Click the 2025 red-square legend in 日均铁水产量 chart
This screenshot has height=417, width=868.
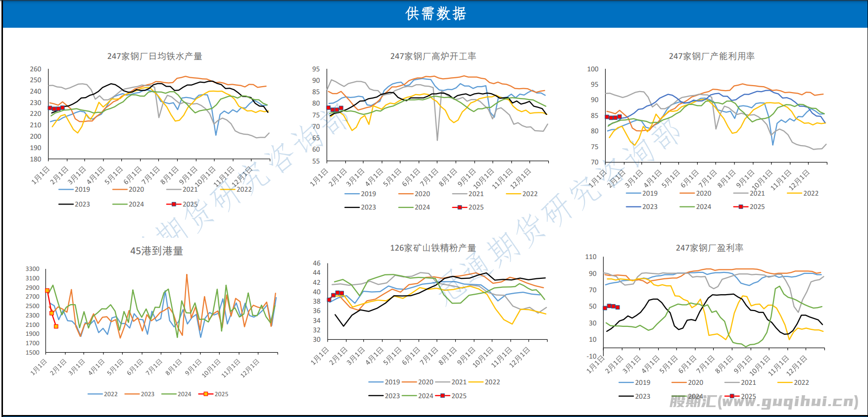click(174, 204)
